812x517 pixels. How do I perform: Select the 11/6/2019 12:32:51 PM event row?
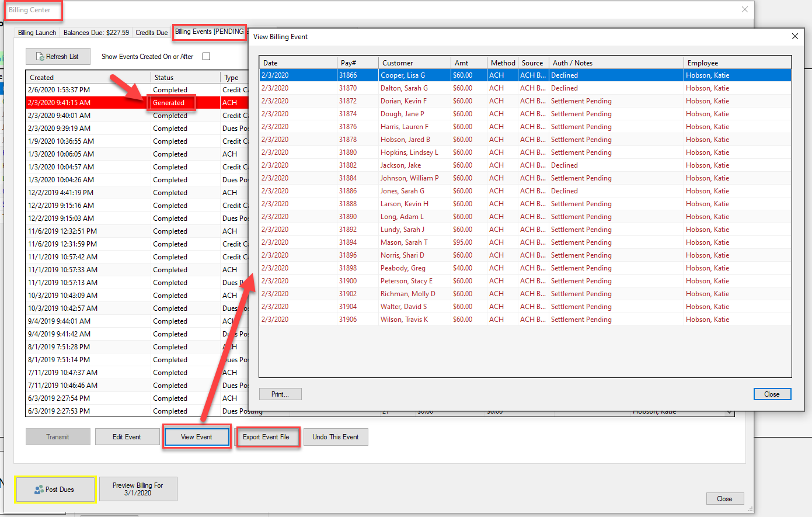(137, 231)
